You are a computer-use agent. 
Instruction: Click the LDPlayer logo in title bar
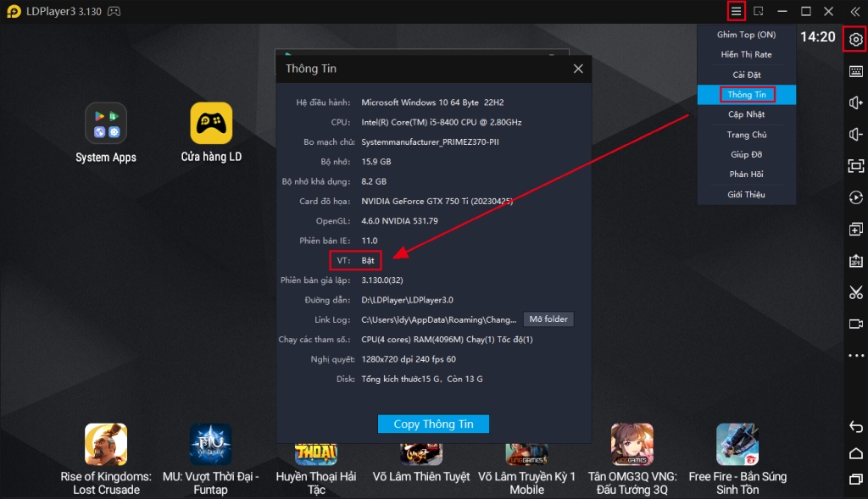point(14,11)
